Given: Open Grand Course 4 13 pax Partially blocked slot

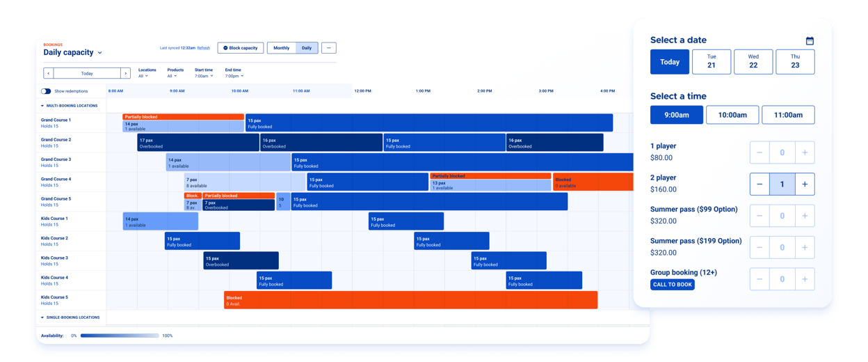Looking at the screenshot, I should [490, 185].
